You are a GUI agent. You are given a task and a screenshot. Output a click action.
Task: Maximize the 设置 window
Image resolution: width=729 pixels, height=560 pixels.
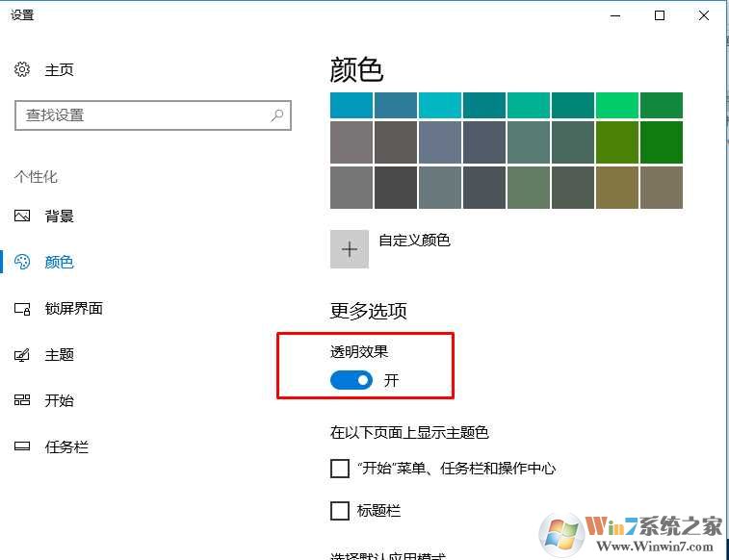pyautogui.click(x=660, y=15)
